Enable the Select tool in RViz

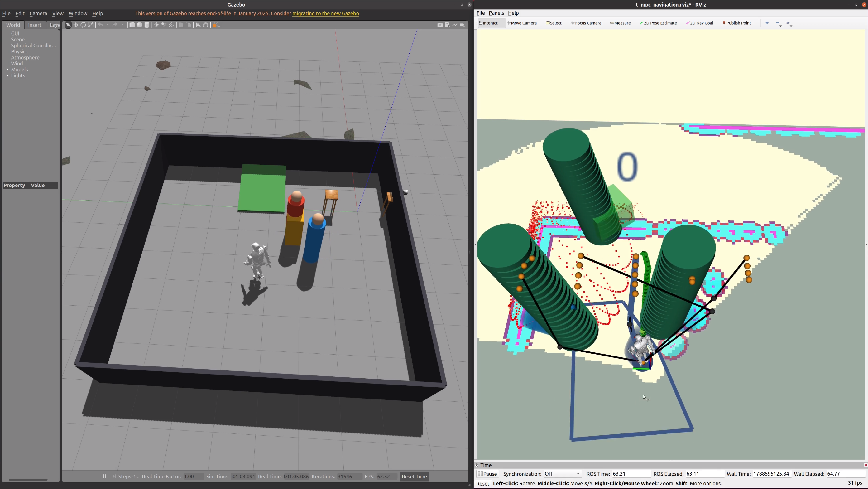point(554,23)
